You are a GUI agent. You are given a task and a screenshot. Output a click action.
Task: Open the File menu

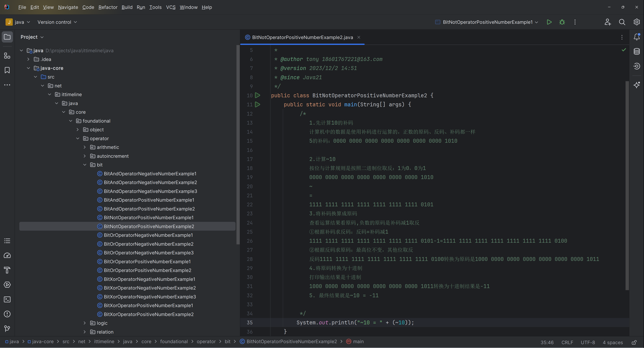[22, 7]
